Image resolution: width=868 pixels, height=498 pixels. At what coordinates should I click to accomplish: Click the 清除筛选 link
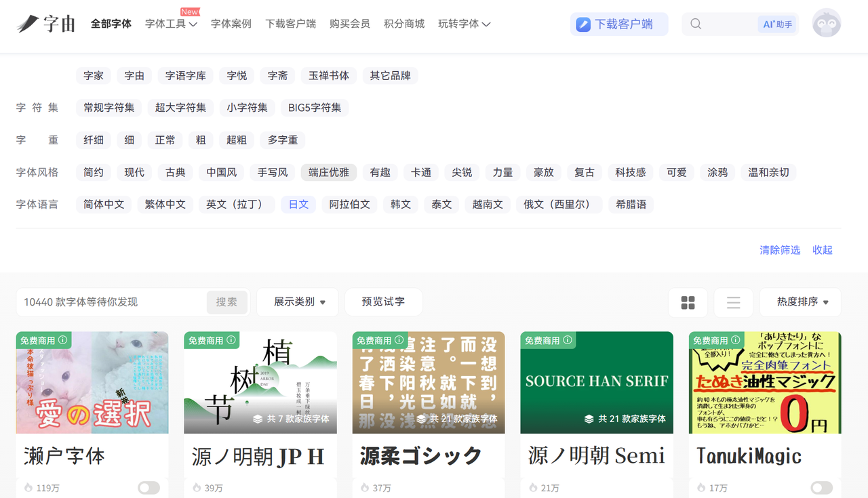click(x=780, y=250)
